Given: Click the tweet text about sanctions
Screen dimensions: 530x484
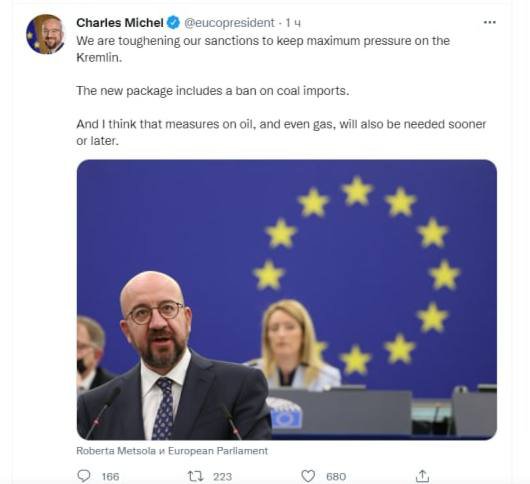Looking at the screenshot, I should [x=263, y=49].
